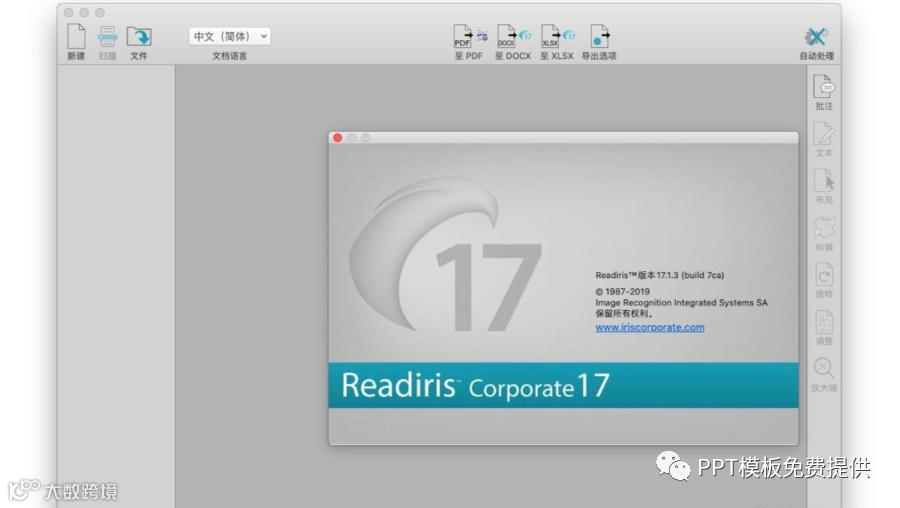Click the automatic processing icon
The width and height of the screenshot is (900, 508).
pyautogui.click(x=816, y=37)
